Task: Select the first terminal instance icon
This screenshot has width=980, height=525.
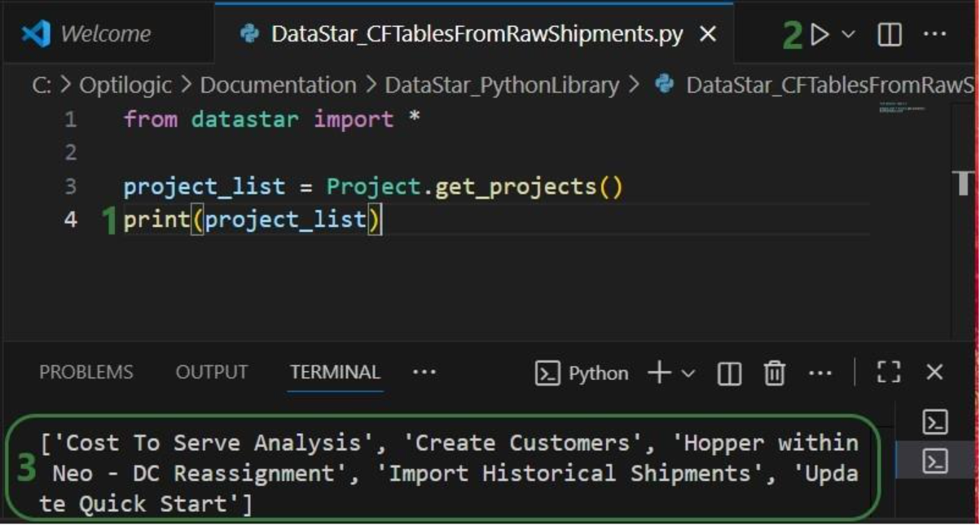Action: click(x=934, y=422)
